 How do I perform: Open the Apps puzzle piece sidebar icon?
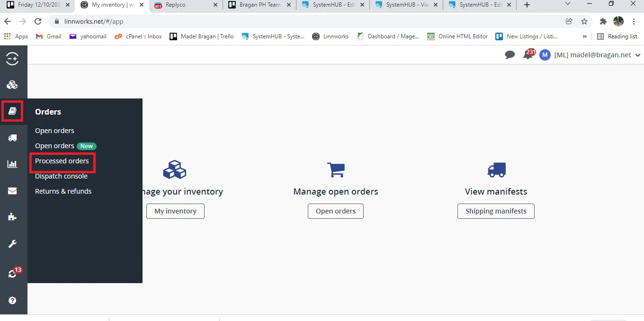12,217
